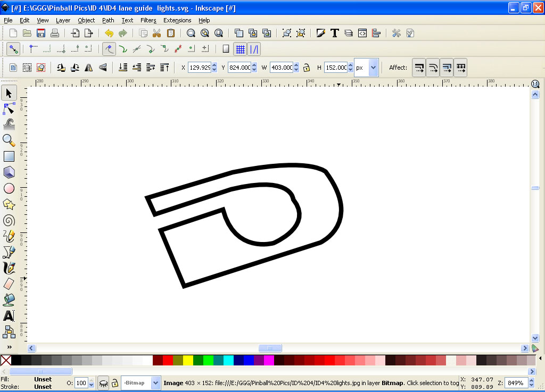The width and height of the screenshot is (545, 392).
Task: Toggle the current layer lock icon
Action: click(x=114, y=383)
